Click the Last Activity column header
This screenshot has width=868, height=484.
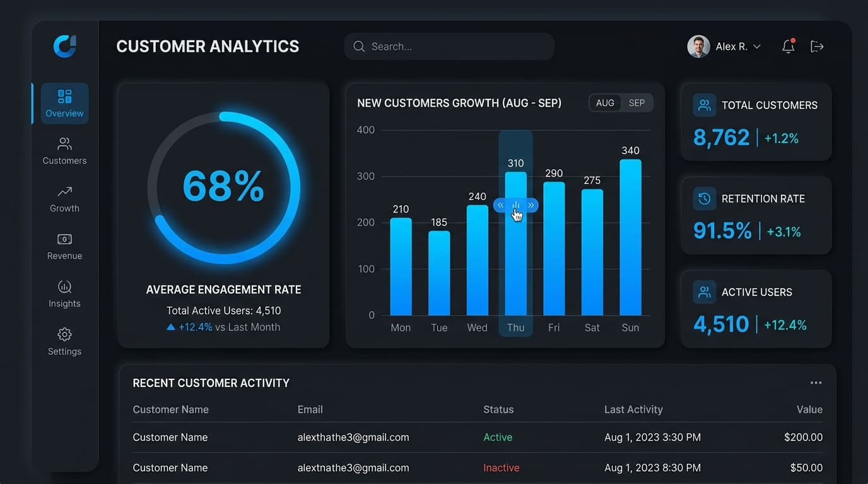click(x=633, y=410)
